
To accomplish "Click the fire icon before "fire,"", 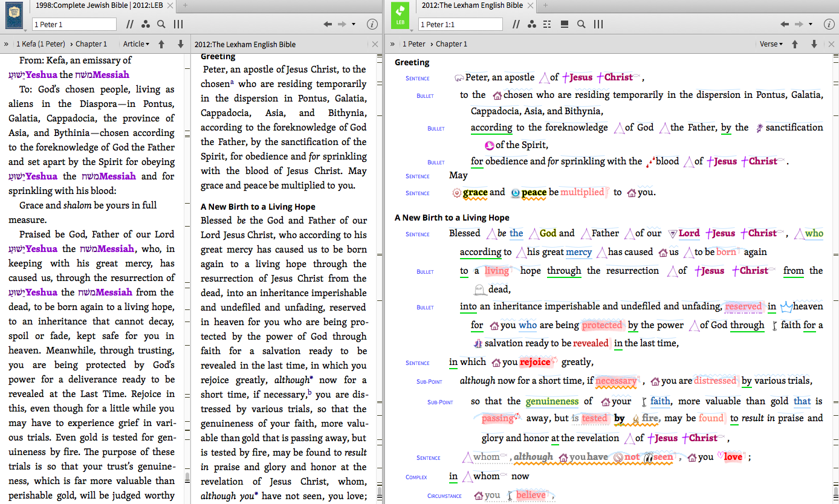I will point(635,418).
